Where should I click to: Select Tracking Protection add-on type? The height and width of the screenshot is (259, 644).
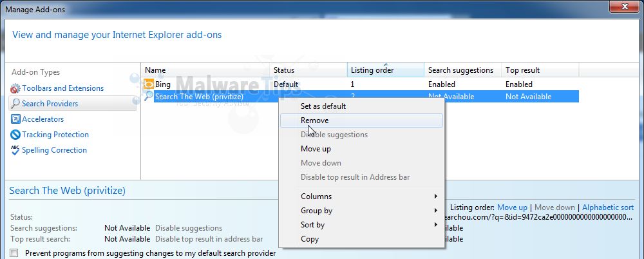(x=55, y=135)
